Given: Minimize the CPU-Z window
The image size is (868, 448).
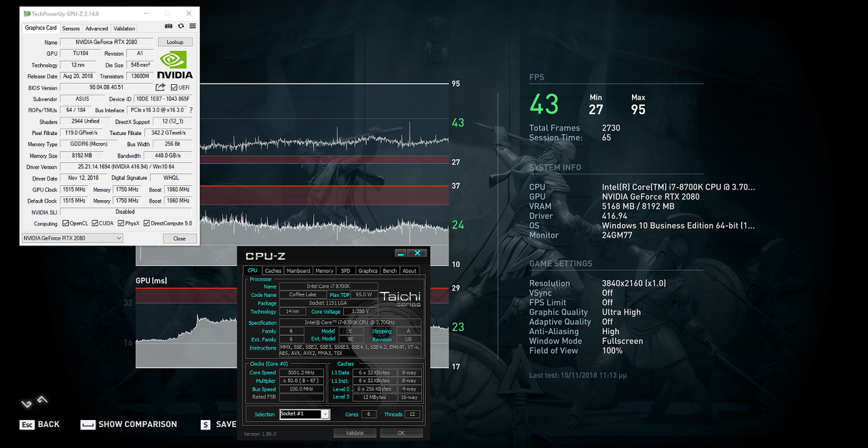Looking at the screenshot, I should [401, 253].
